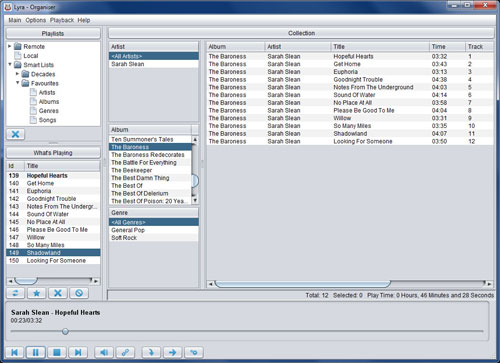Screen dimensions: 500x363
Task: Click the Genres smart list document icon
Action: coord(33,111)
